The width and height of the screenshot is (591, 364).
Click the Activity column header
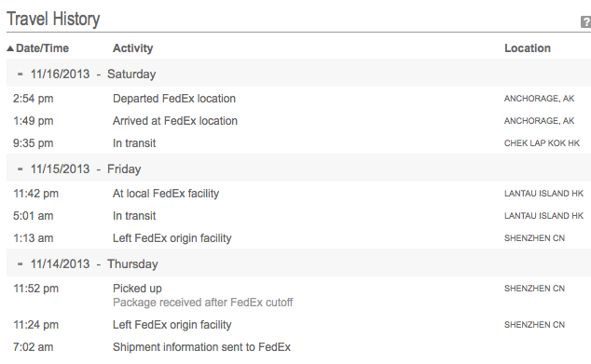132,48
